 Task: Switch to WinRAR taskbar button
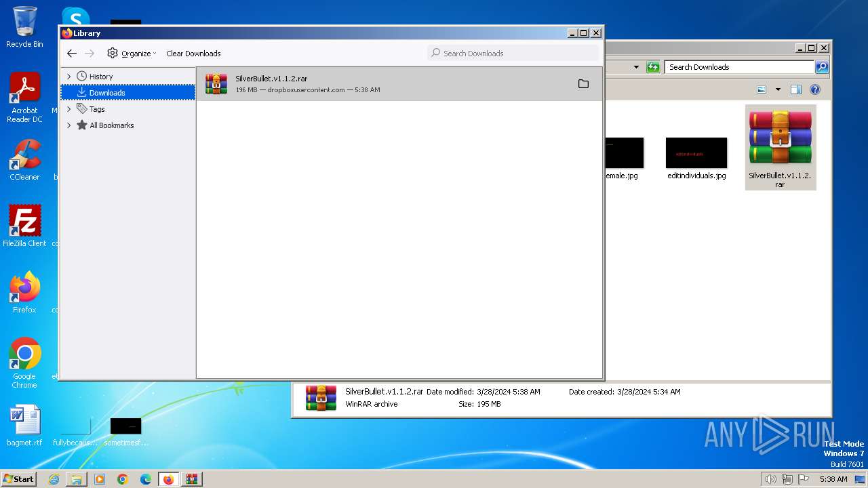click(192, 479)
